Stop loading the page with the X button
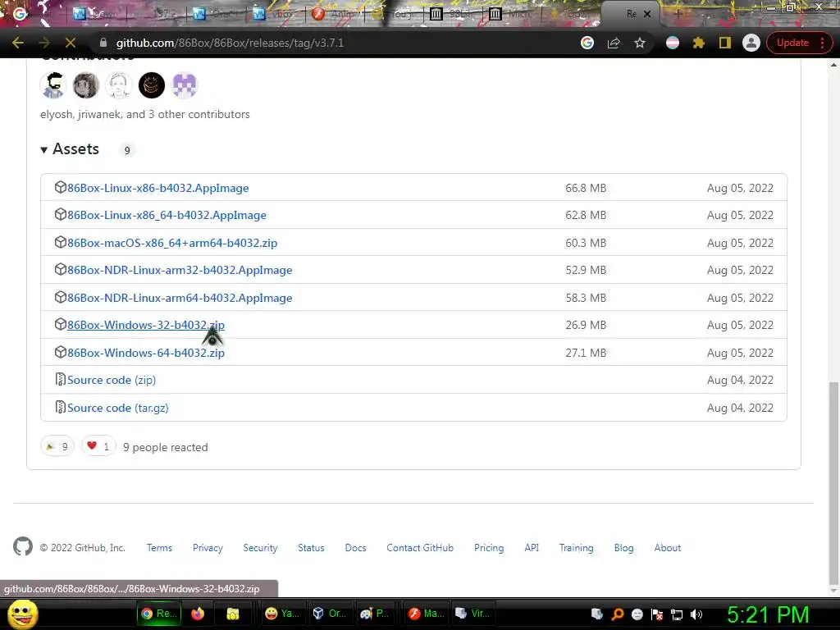Screen dimensions: 840x630 tap(71, 43)
